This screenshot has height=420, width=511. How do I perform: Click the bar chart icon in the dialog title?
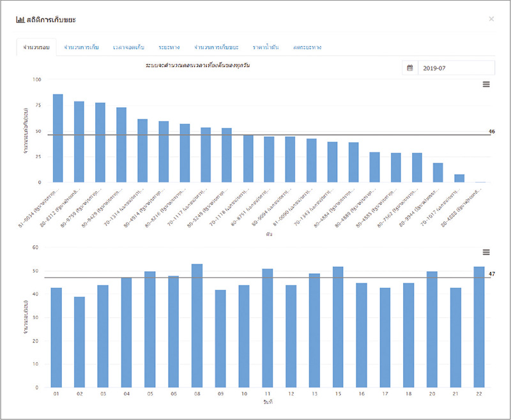tap(20, 20)
